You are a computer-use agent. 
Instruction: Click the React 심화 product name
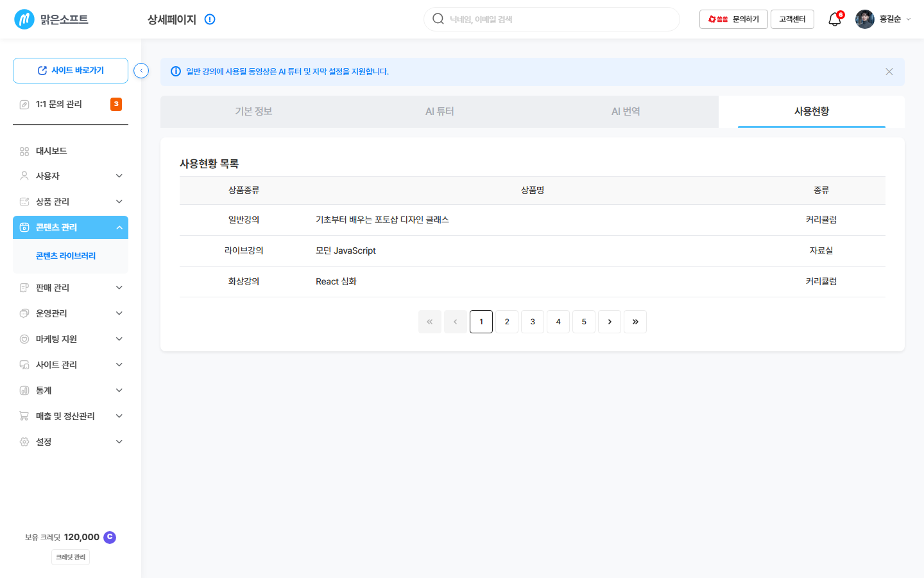click(x=336, y=281)
